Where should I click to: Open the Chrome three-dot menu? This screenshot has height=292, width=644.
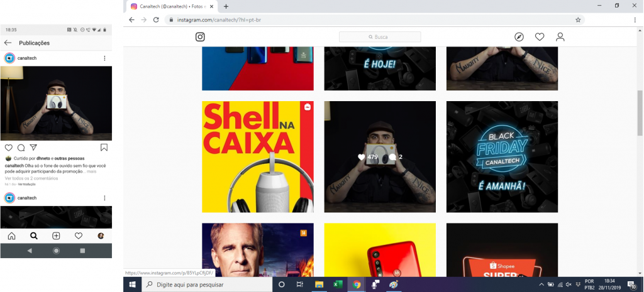pyautogui.click(x=635, y=19)
